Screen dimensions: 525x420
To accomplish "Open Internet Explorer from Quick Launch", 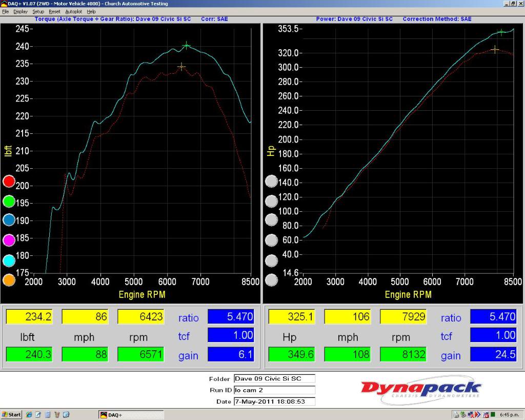I will tap(28, 414).
